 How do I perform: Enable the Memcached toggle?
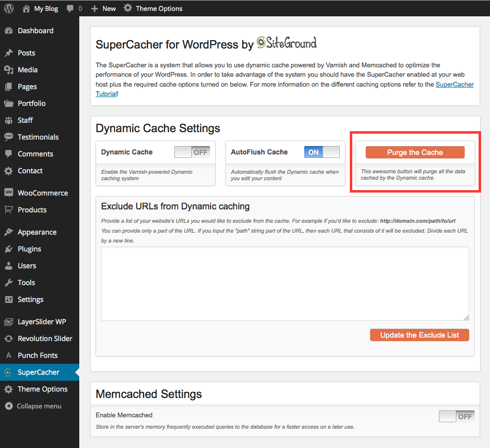coord(457,416)
